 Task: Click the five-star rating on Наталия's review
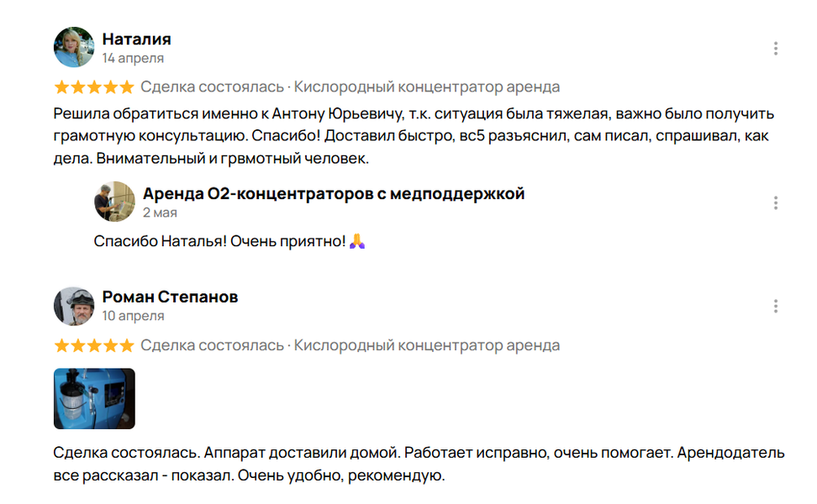(x=94, y=87)
